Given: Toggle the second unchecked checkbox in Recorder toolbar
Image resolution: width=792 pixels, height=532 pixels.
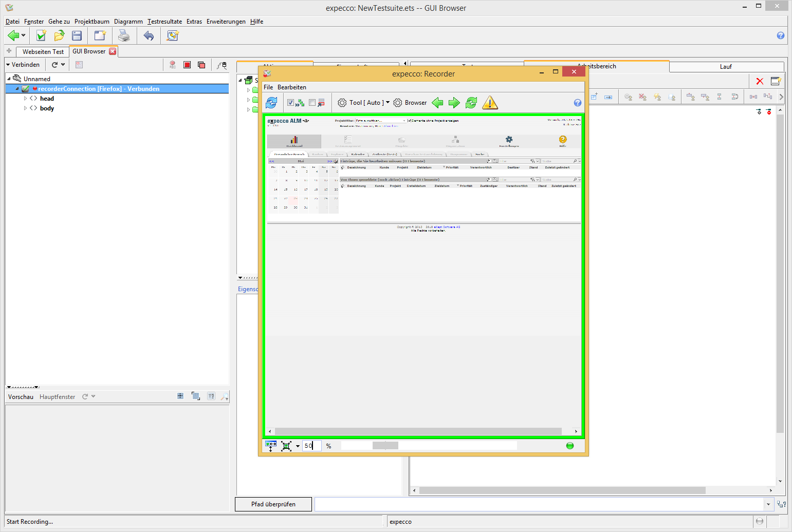Looking at the screenshot, I should [312, 103].
